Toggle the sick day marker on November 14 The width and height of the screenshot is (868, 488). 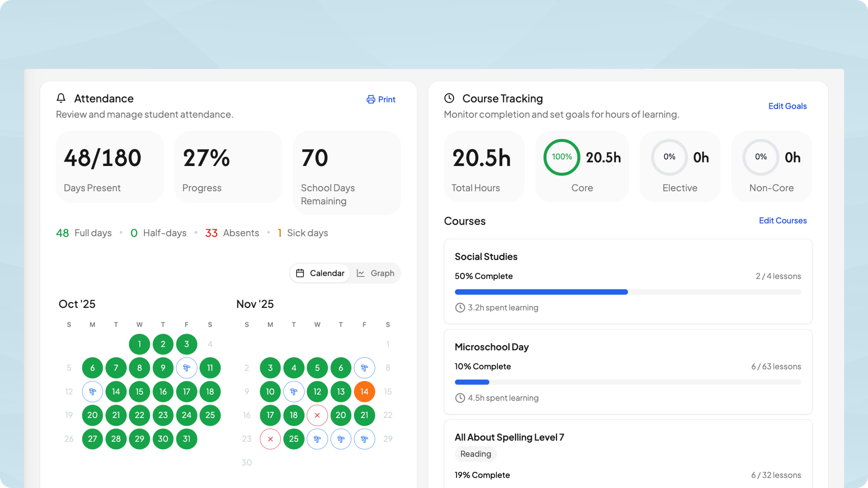(x=364, y=391)
